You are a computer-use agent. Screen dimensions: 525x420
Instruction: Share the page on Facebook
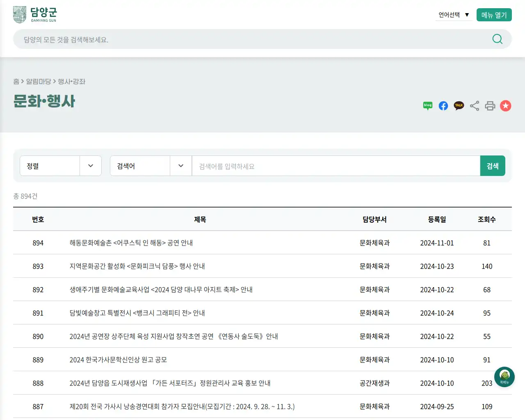click(443, 106)
